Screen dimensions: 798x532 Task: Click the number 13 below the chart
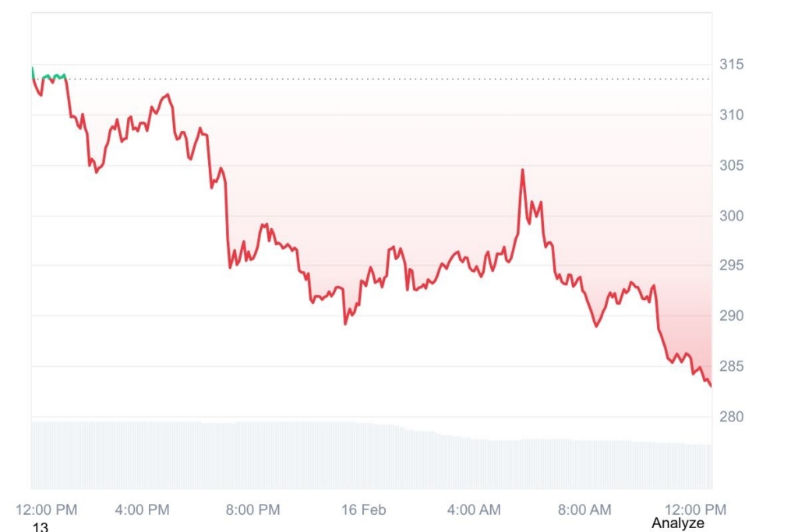pos(41,527)
